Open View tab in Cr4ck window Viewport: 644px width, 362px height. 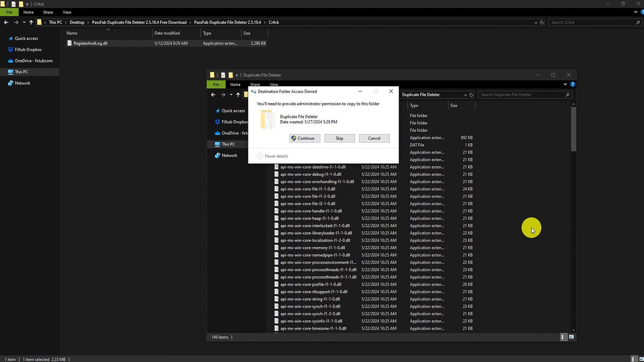click(67, 12)
